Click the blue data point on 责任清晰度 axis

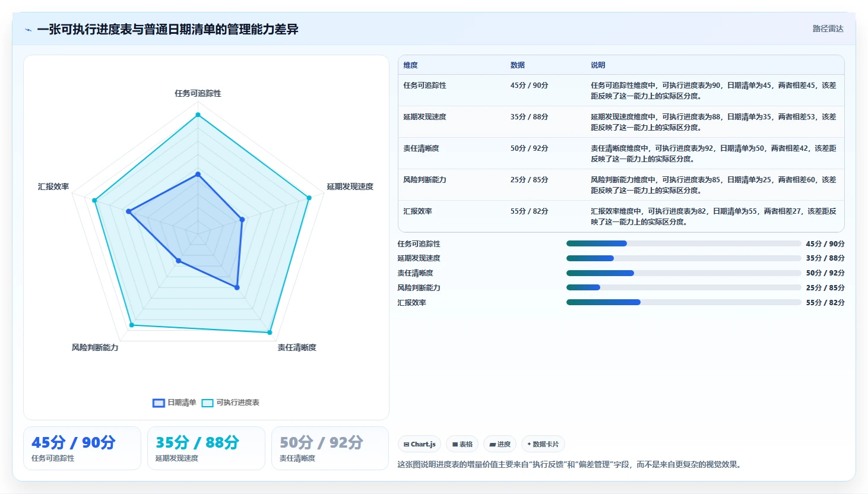click(237, 287)
